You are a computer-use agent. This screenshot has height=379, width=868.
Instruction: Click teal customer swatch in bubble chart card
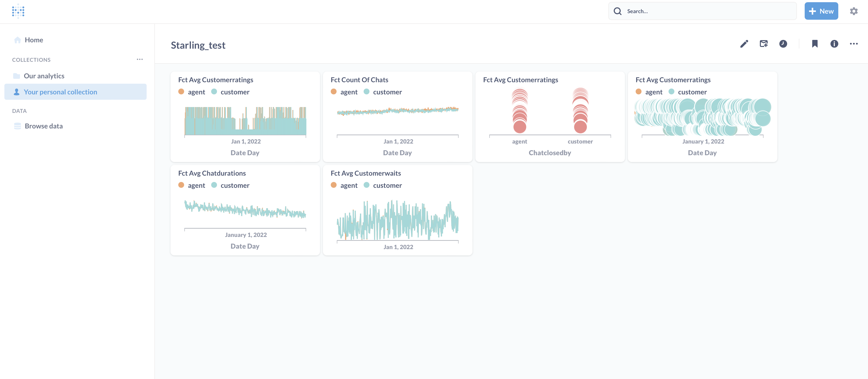point(671,91)
